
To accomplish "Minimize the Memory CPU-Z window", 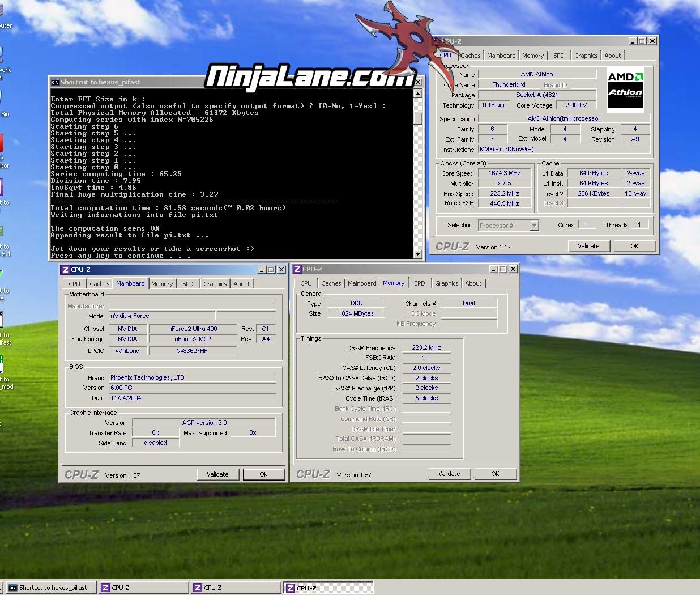I will point(493,269).
